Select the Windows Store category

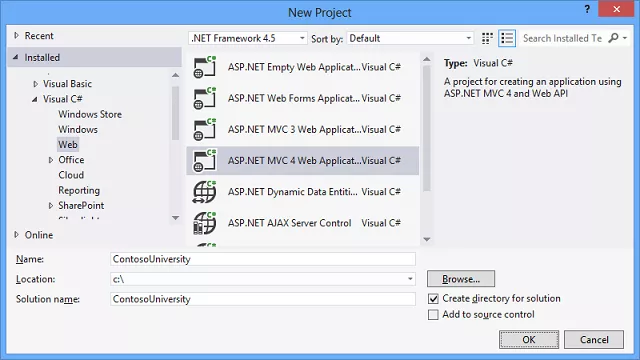click(90, 114)
